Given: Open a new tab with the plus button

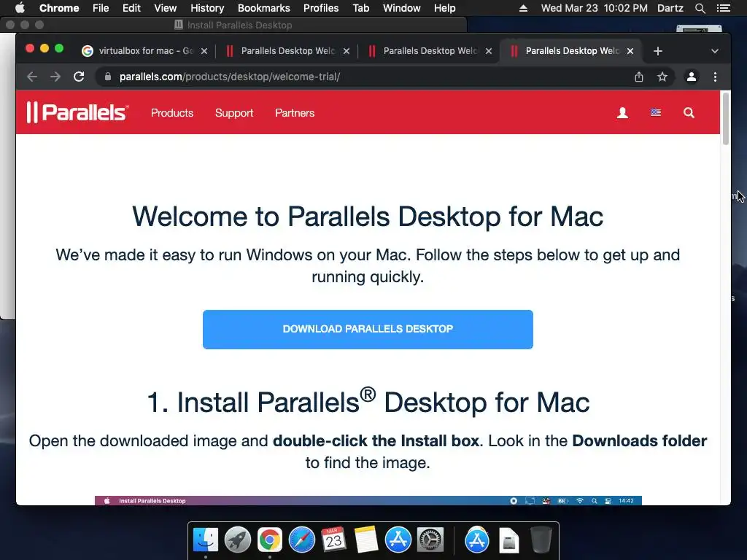Looking at the screenshot, I should [658, 51].
